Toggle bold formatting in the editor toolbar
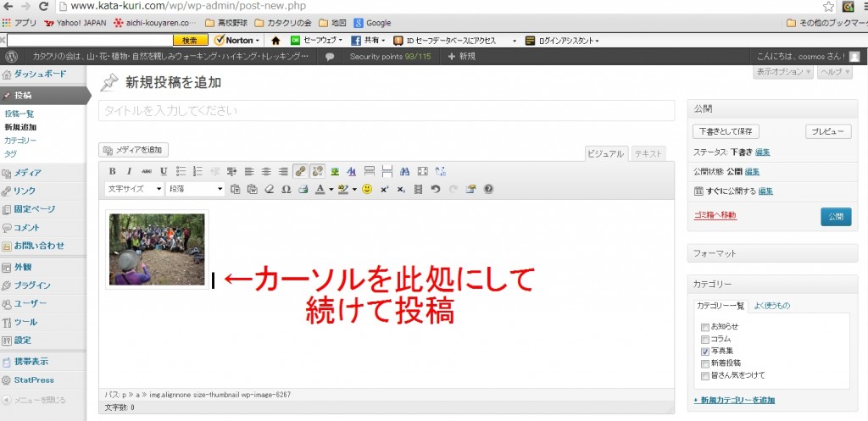868x421 pixels. pos(113,171)
